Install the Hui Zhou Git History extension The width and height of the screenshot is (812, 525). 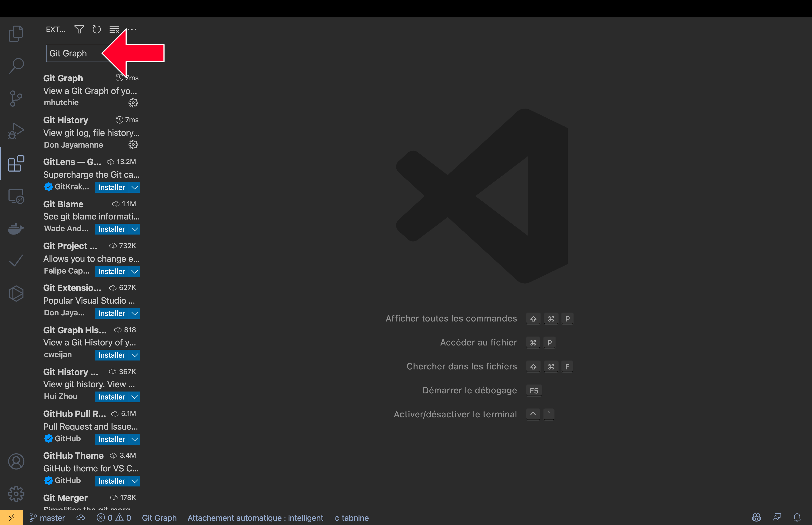(x=112, y=397)
